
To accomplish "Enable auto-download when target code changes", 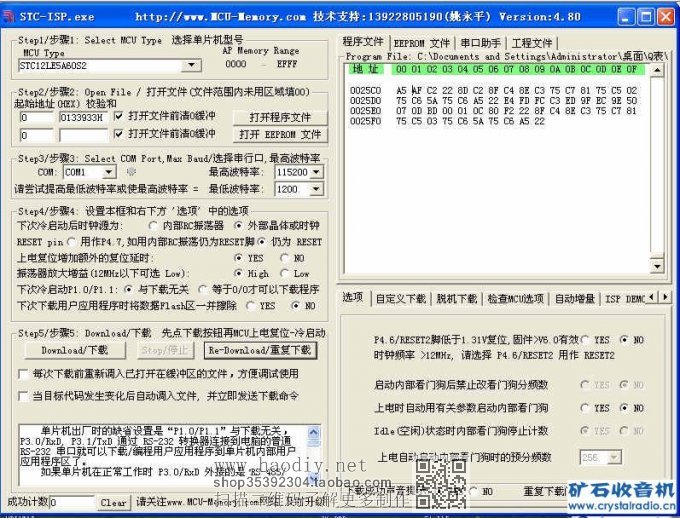I will pyautogui.click(x=24, y=396).
